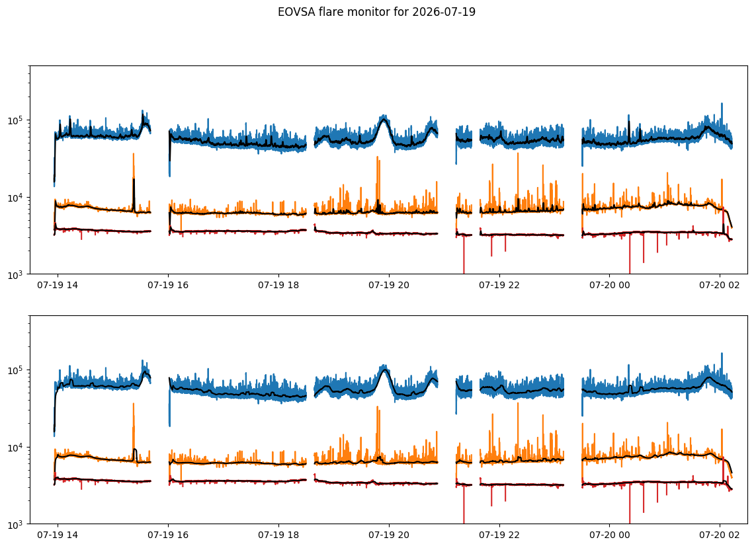Click the '07-19 14' tick label on bottom plot
This screenshot has height=546, width=756.
click(58, 535)
